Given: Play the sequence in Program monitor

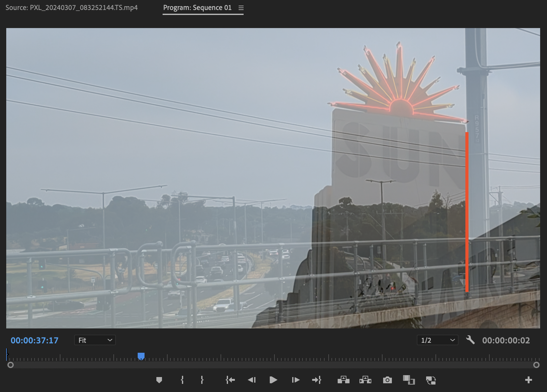Looking at the screenshot, I should (273, 380).
